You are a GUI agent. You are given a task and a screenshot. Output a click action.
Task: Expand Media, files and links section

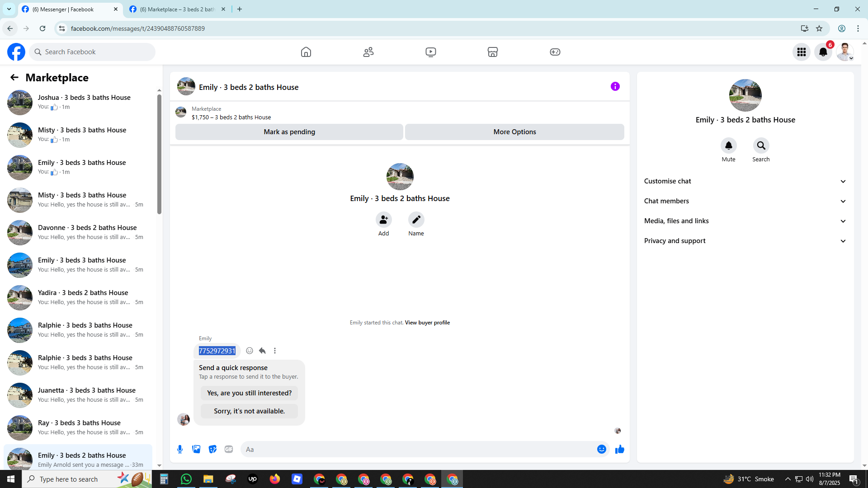745,221
